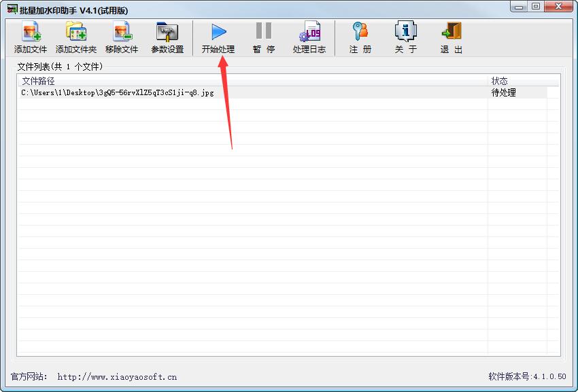Pause processing via 暂停 icon
Viewport: 578px width, 392px height.
264,37
